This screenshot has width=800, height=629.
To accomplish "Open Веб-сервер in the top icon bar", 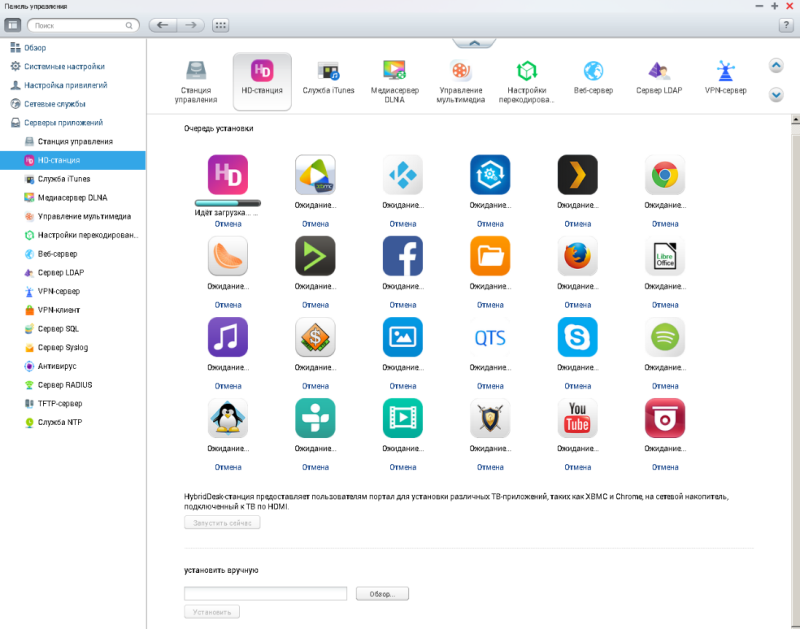I will click(x=593, y=78).
